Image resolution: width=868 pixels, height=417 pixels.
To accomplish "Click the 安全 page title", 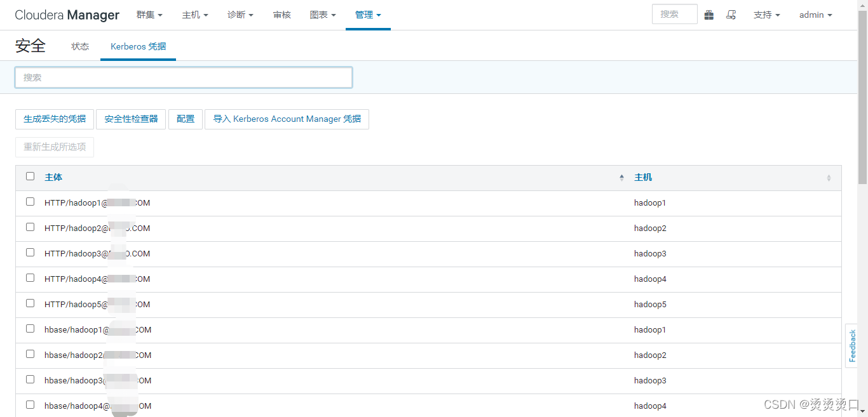I will tap(31, 46).
